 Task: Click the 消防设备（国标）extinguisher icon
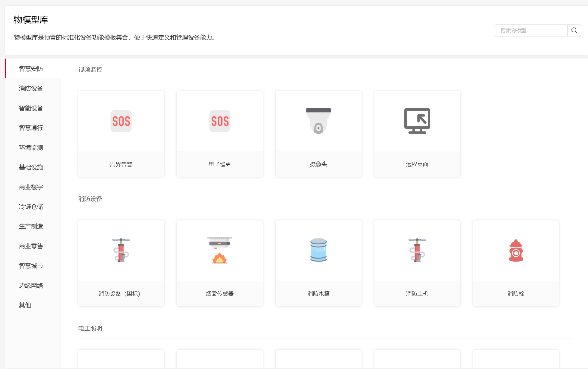(x=121, y=250)
